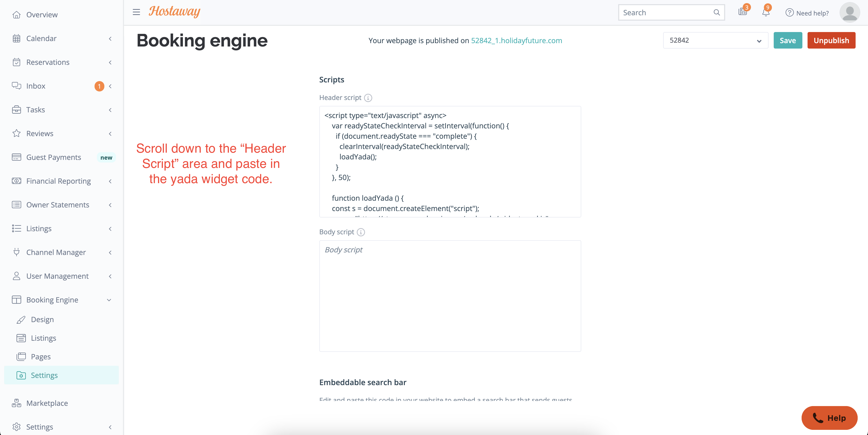Click into the Body script text area
868x435 pixels.
point(450,296)
